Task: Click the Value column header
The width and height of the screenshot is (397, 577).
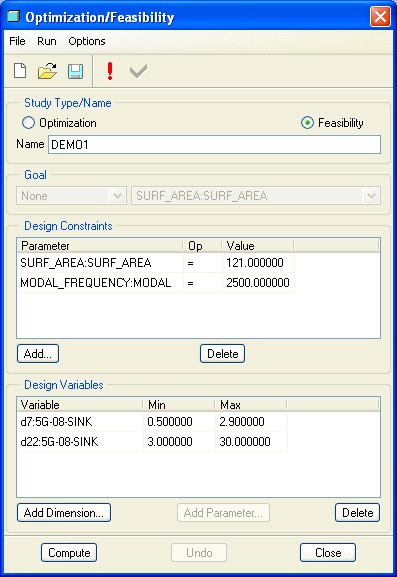Action: click(258, 246)
